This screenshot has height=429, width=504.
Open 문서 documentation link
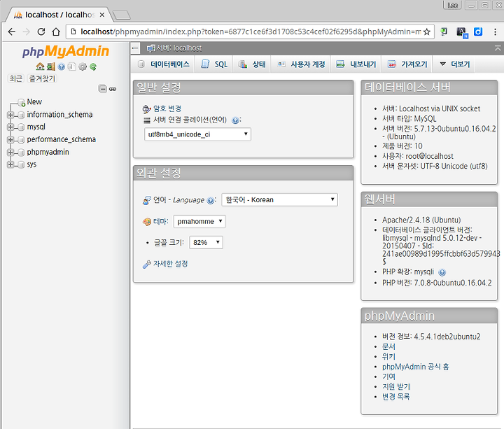click(x=388, y=346)
